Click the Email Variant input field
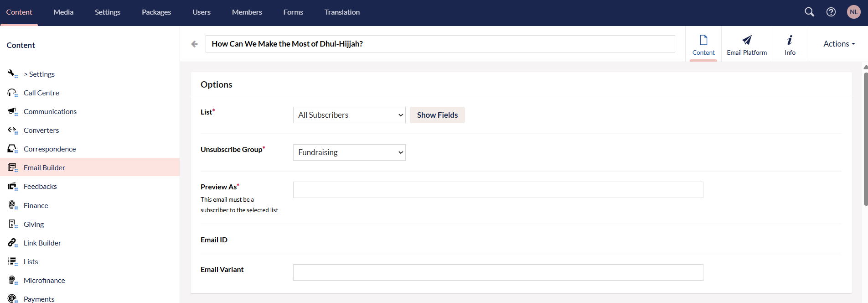The width and height of the screenshot is (868, 303). 498,272
